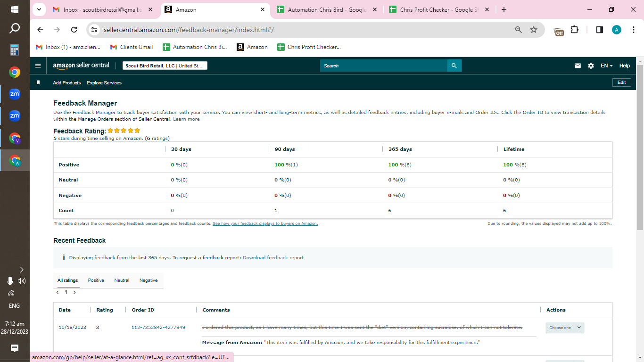Show hidden system tray icons
The height and width of the screenshot is (362, 644).
pos(21,270)
